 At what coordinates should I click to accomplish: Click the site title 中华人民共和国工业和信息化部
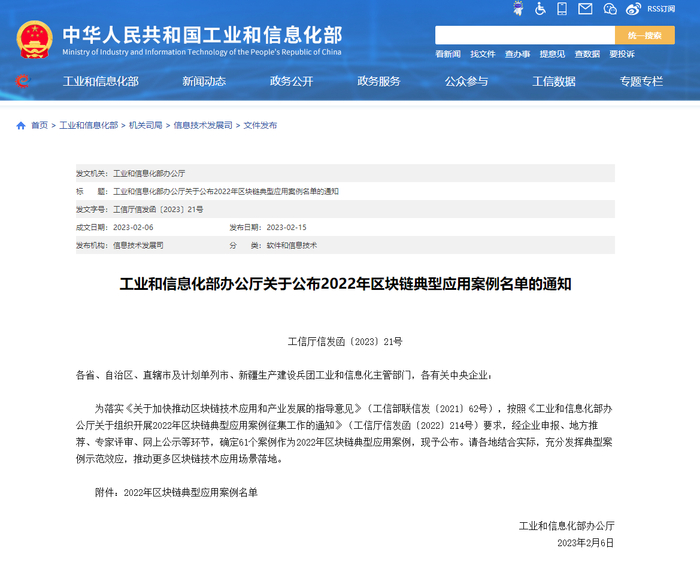[202, 35]
